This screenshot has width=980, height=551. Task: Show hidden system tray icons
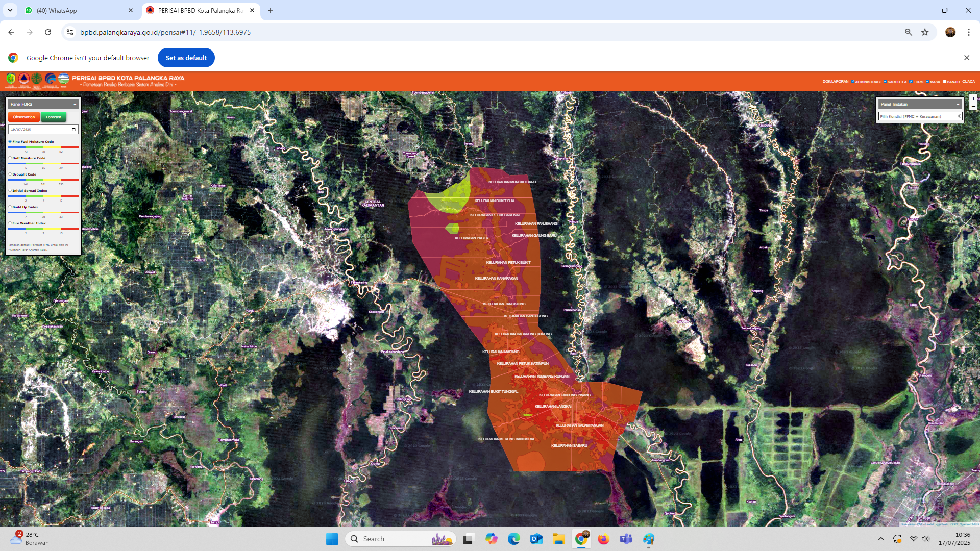coord(881,539)
